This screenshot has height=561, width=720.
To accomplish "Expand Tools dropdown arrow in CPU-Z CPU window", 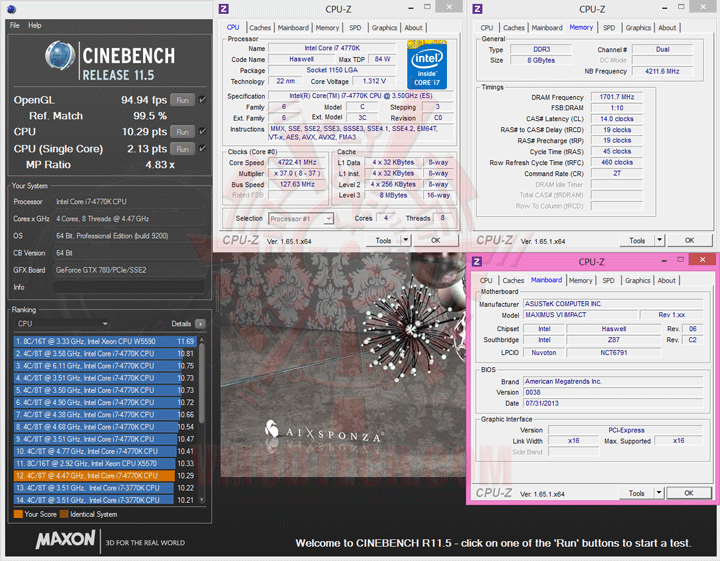I will click(405, 241).
